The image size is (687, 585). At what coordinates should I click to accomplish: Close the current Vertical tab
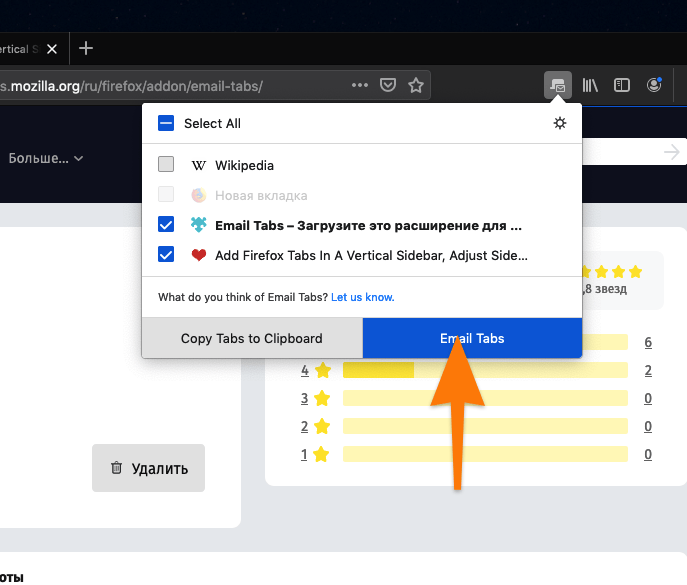pos(52,49)
